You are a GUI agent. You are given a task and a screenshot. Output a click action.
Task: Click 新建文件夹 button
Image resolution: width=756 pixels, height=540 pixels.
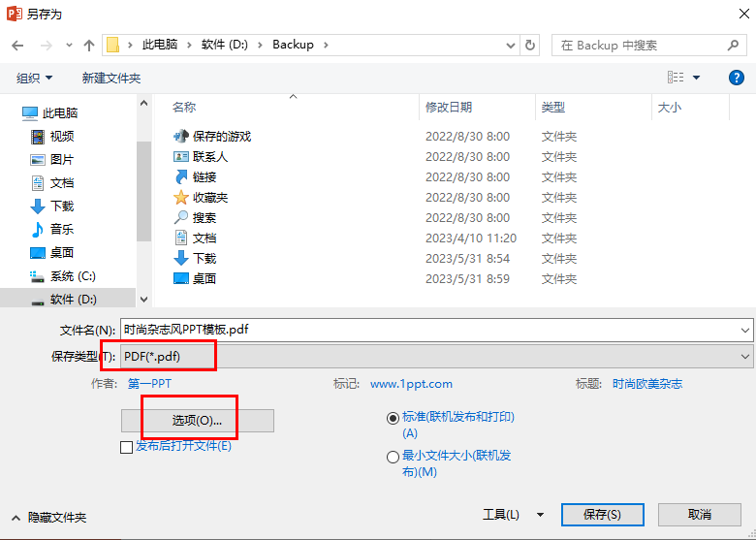[x=111, y=78]
